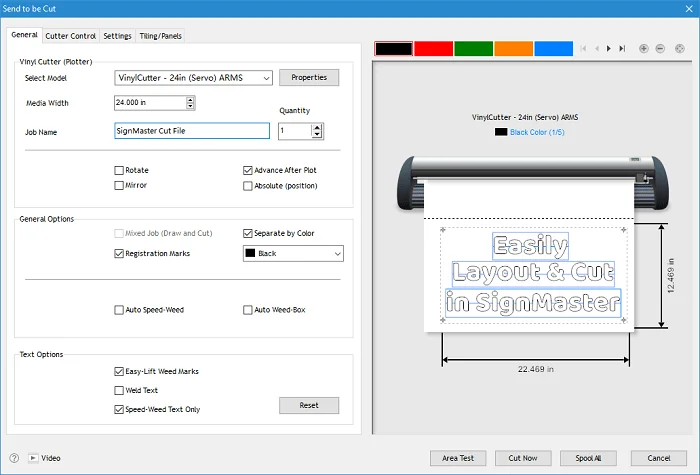Viewport: 700px width, 475px height.
Task: Enable Absolute (position) checkbox
Action: coord(248,186)
